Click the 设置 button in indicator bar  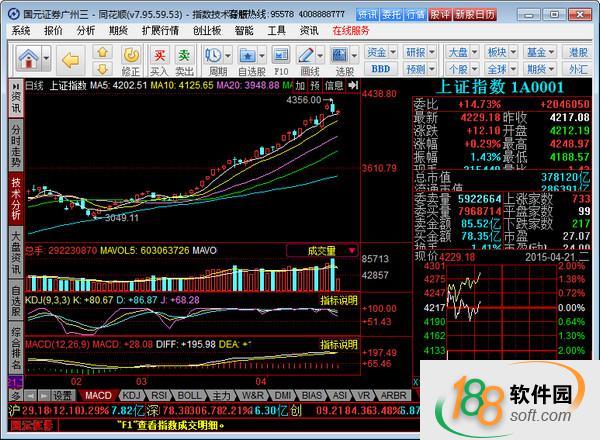62,395
